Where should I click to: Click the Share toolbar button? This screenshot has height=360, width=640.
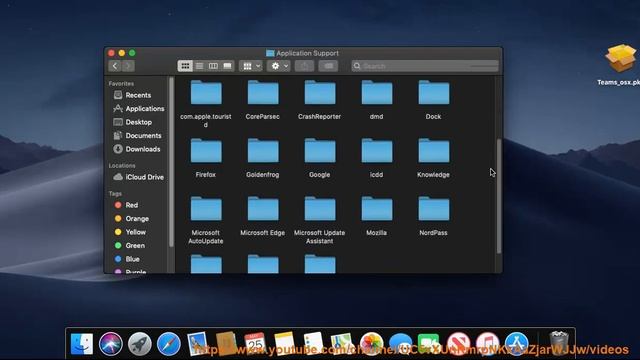tap(304, 66)
